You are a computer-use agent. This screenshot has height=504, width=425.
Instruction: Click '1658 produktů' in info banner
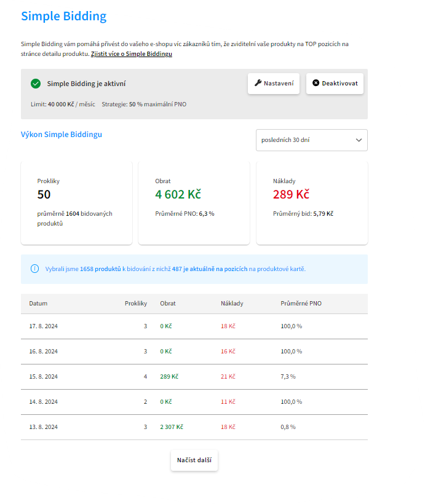pos(100,269)
